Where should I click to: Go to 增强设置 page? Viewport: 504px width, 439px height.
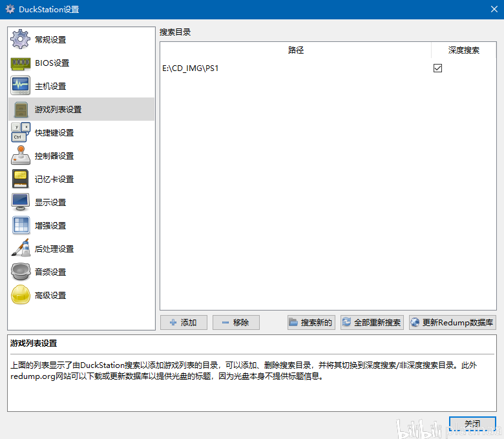coord(50,226)
